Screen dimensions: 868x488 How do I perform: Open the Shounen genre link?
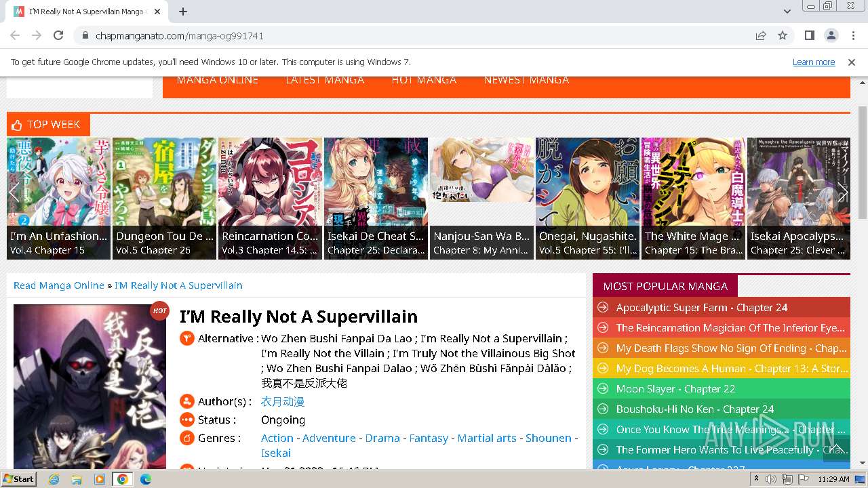[549, 438]
